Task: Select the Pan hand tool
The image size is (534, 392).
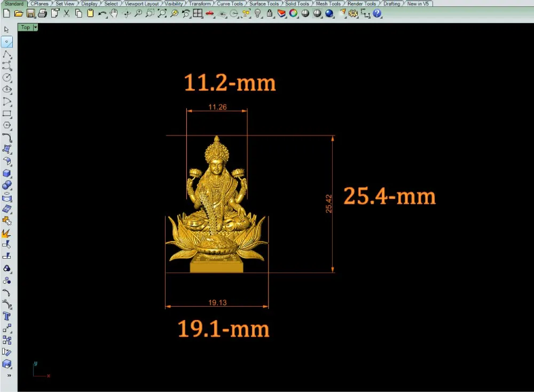Action: (x=114, y=14)
